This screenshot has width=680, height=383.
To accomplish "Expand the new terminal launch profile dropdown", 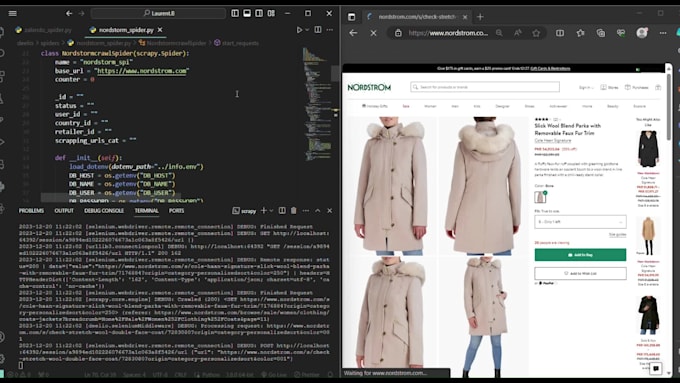I will (x=271, y=211).
